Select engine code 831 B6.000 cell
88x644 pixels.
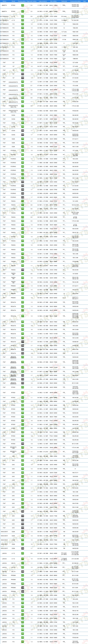tap(75, 564)
